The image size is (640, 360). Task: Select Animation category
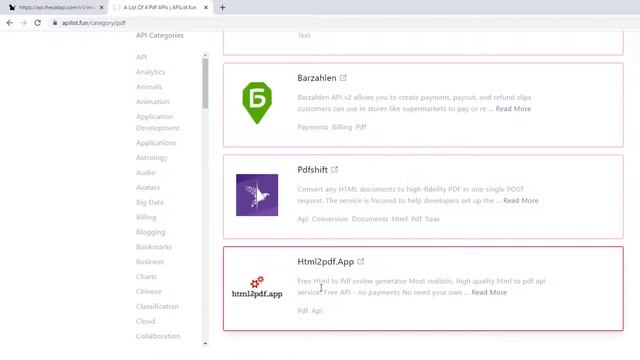(153, 101)
